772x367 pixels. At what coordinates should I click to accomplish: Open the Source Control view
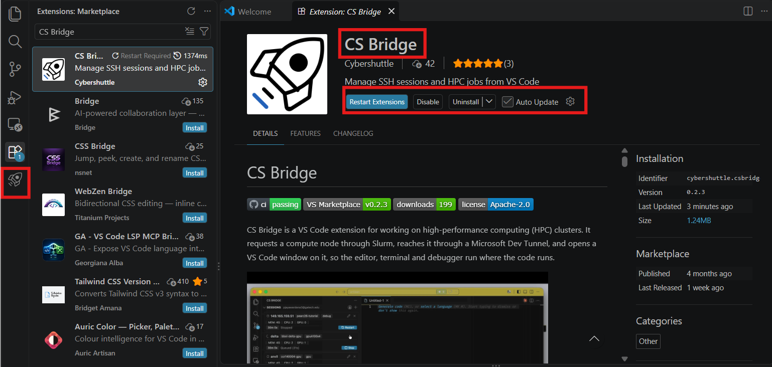(x=15, y=69)
